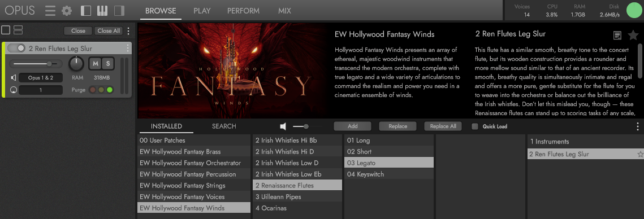Click the OPUS logo

pyautogui.click(x=20, y=11)
